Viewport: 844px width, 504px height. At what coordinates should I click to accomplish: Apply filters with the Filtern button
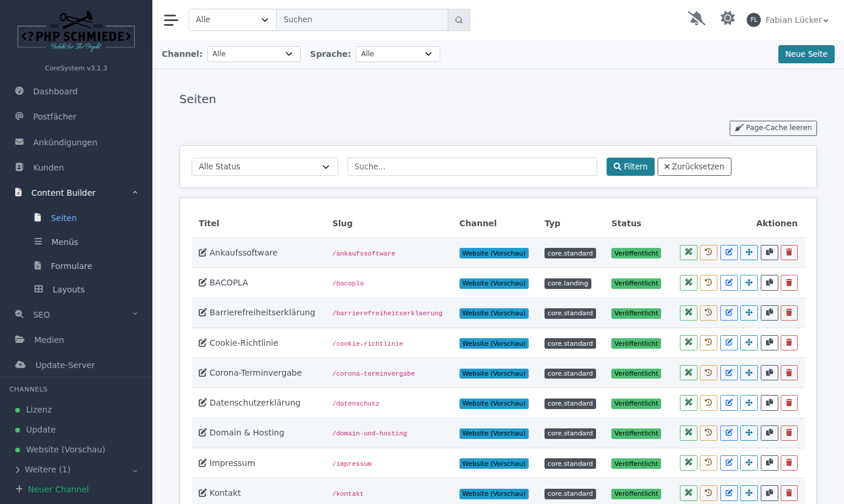point(631,166)
